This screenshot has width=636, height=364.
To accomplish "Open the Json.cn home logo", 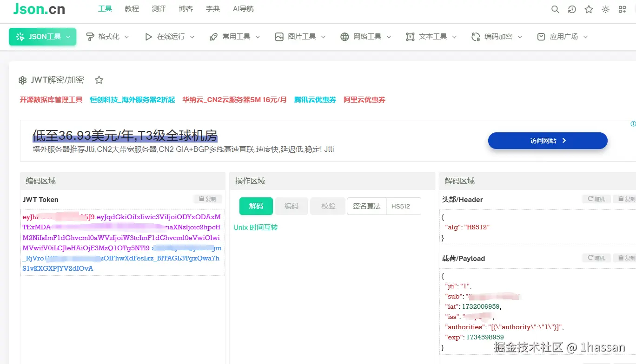I will (x=40, y=9).
